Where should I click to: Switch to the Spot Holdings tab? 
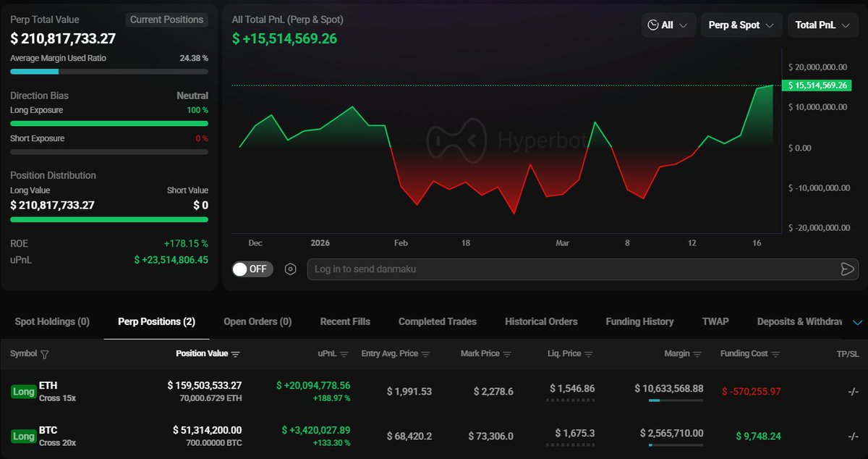tap(52, 321)
